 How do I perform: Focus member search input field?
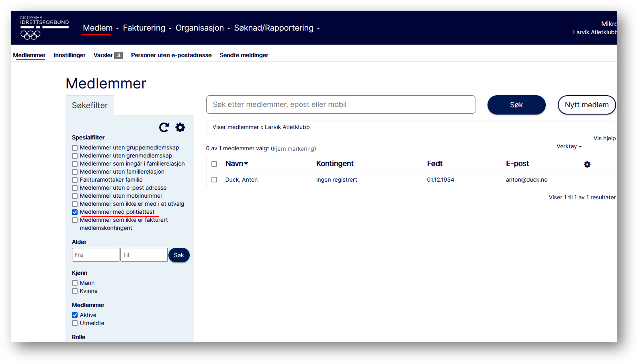(341, 104)
